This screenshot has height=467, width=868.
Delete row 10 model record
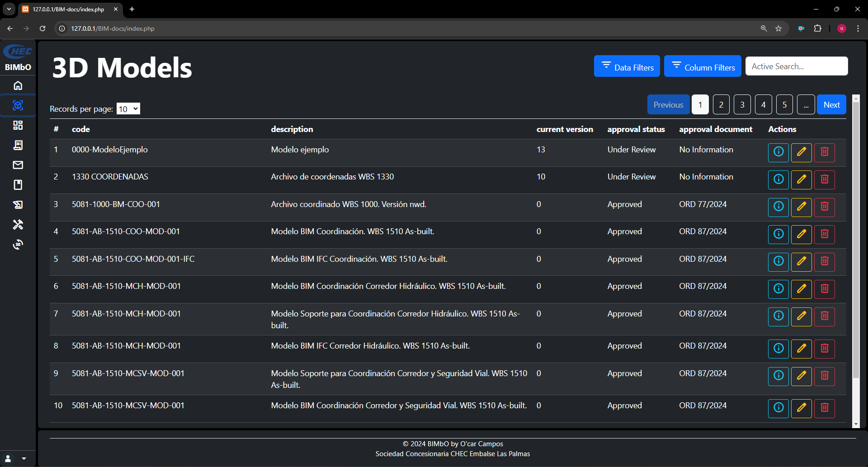[x=825, y=408]
